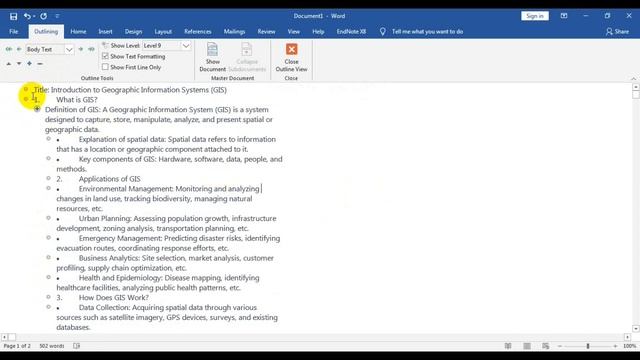The height and width of the screenshot is (360, 640).
Task: Switch to the View tab
Action: (x=293, y=31)
